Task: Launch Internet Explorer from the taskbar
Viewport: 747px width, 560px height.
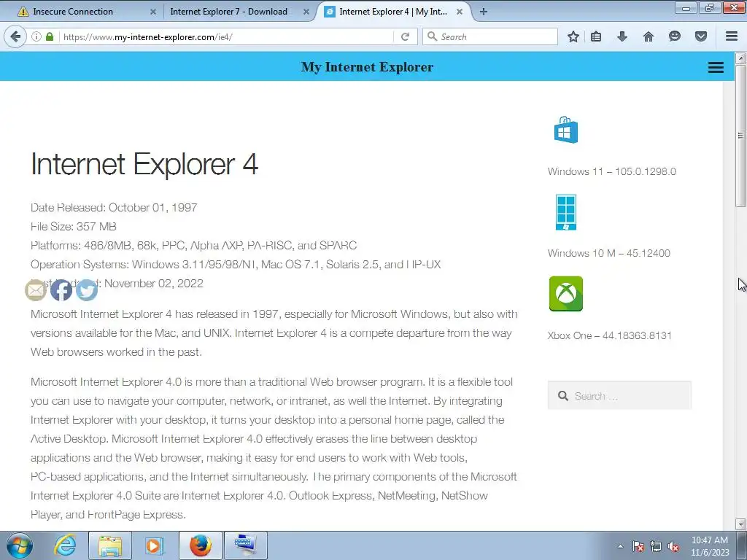Action: pyautogui.click(x=65, y=545)
